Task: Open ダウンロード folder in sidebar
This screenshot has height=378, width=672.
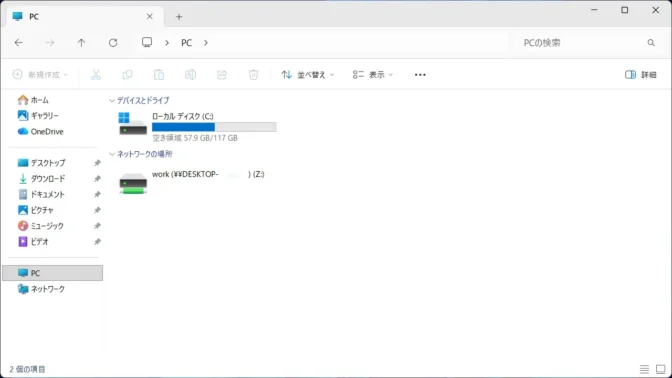Action: pyautogui.click(x=41, y=179)
